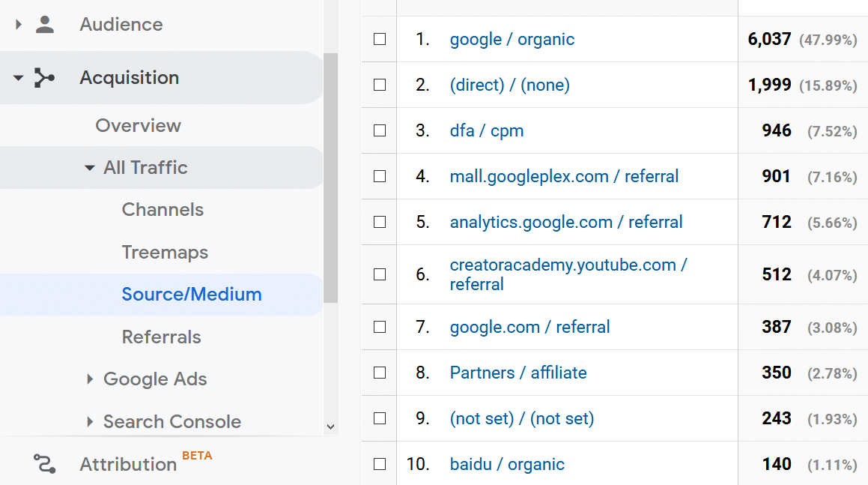Expand the Google Ads section
Screen dimensions: 868x485
tap(90, 379)
